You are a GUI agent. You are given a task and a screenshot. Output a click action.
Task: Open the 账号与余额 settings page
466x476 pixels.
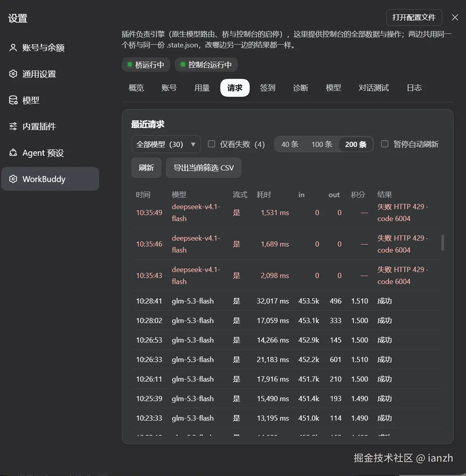click(x=50, y=48)
